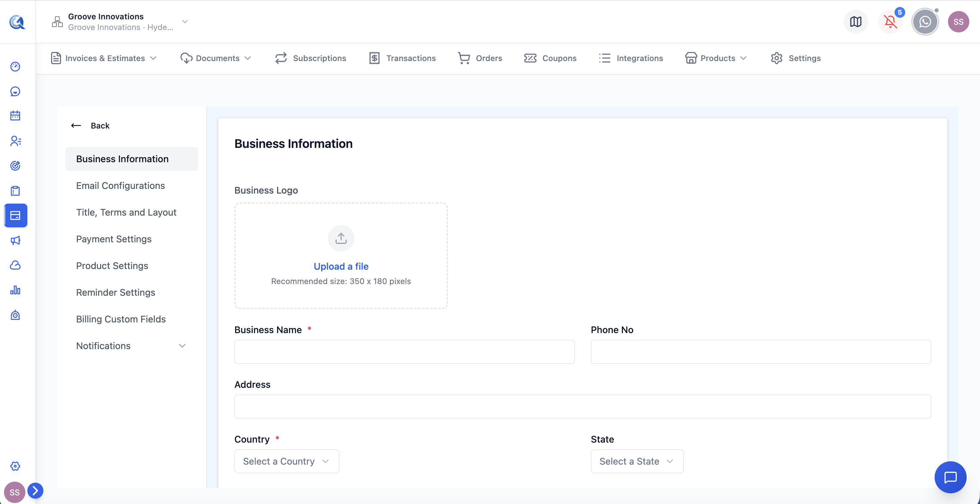980x504 pixels.
Task: Open the Invoices & Estimates dropdown menu
Action: click(x=104, y=58)
